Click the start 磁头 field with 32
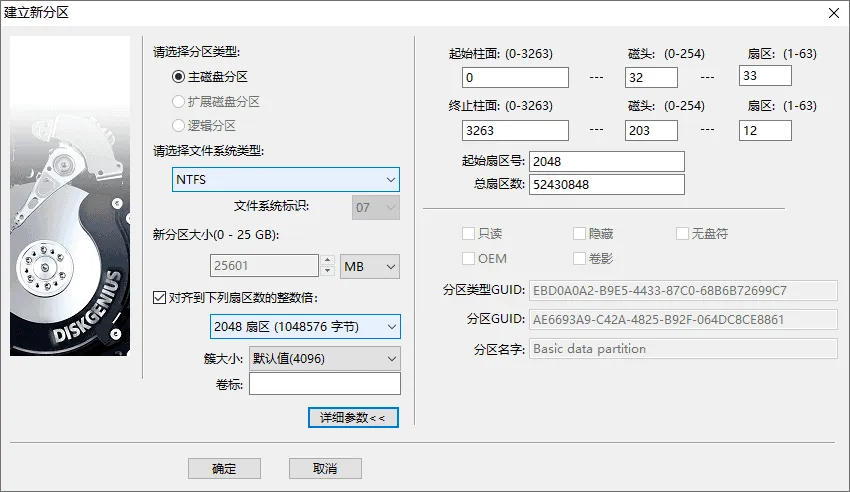Image resolution: width=850 pixels, height=492 pixels. tap(651, 77)
